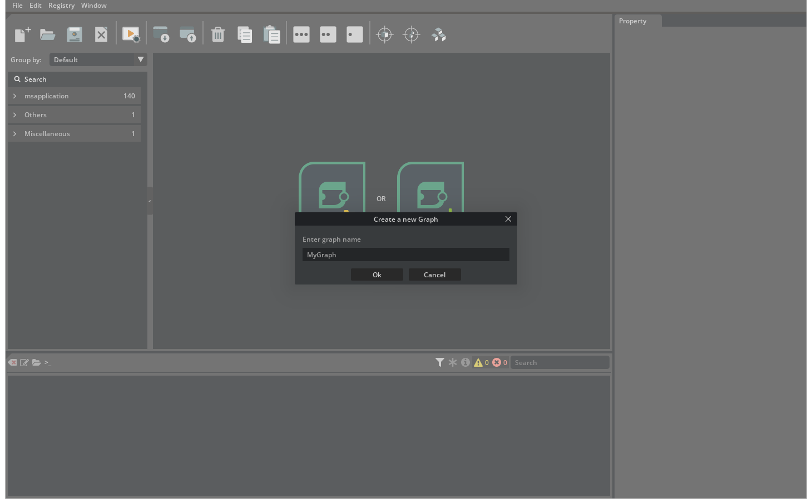This screenshot has height=504, width=812.
Task: Open a graph with the folder icon
Action: pyautogui.click(x=48, y=34)
